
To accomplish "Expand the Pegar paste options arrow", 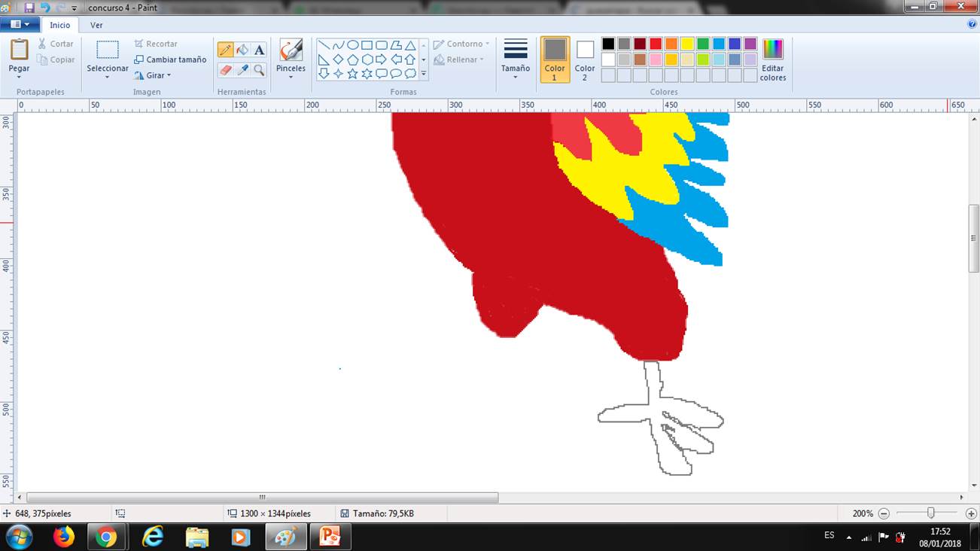I will (19, 77).
